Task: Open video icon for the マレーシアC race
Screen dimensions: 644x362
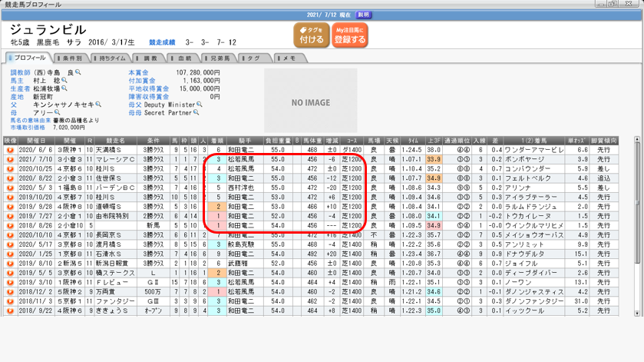Action: 10,158
